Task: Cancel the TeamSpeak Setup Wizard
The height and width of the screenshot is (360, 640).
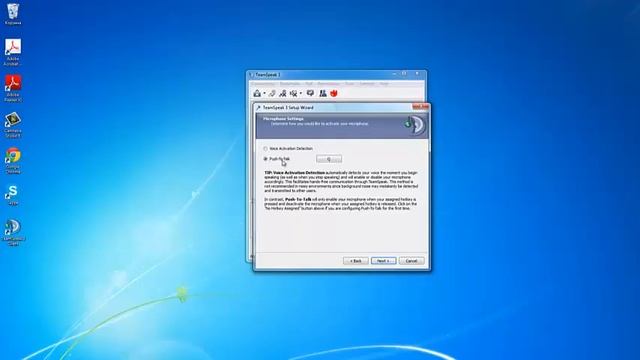Action: click(x=411, y=261)
